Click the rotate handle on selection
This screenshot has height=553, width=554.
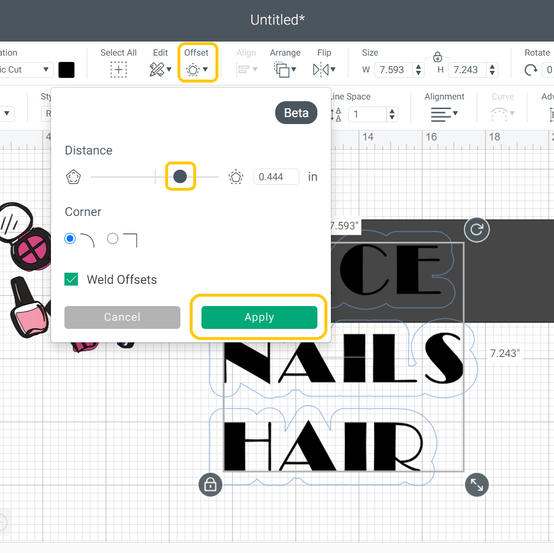pos(477,230)
